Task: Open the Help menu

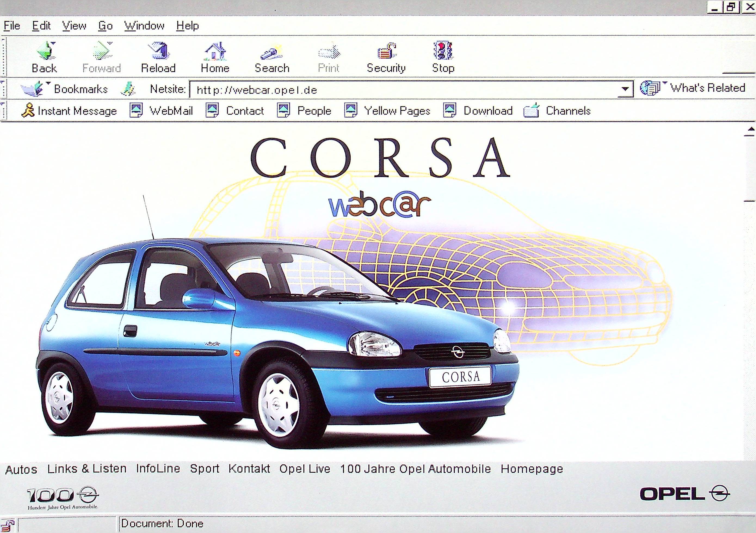Action: (187, 25)
